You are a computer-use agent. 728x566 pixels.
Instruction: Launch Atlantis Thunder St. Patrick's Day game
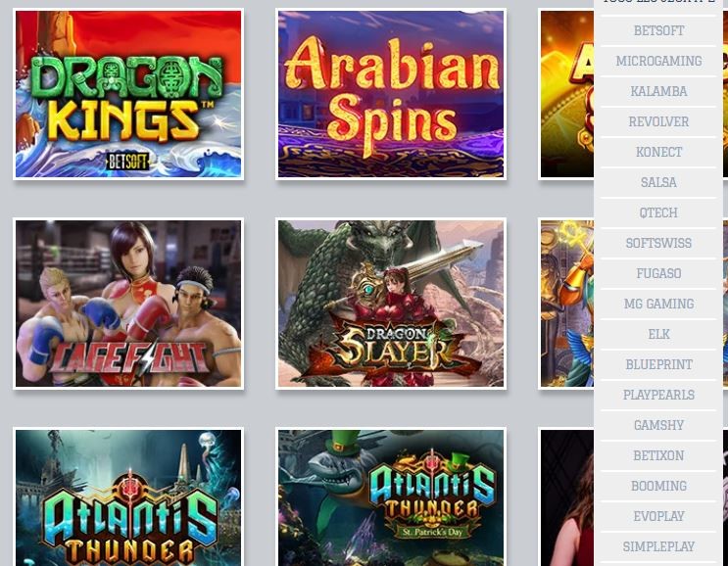tap(391, 496)
